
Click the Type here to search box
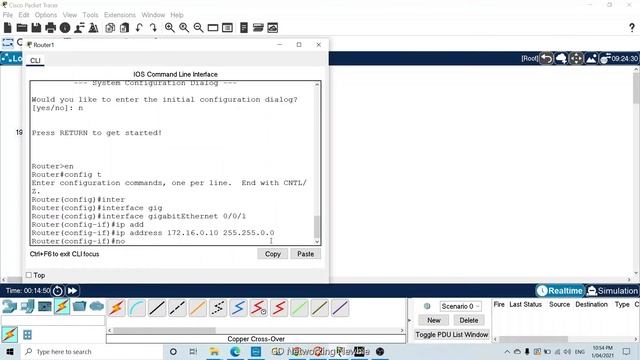(x=92, y=351)
